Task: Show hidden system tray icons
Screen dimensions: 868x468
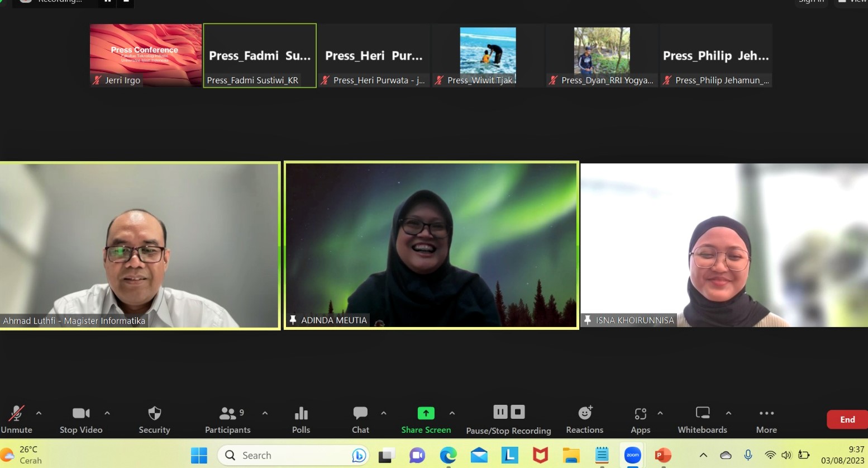Action: coord(703,455)
